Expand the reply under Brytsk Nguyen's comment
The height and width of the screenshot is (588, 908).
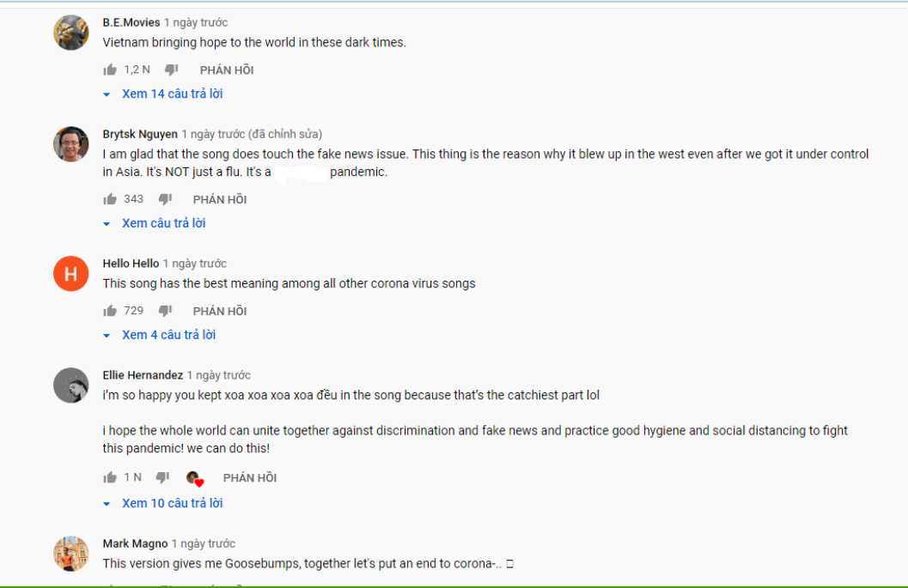pos(155,223)
